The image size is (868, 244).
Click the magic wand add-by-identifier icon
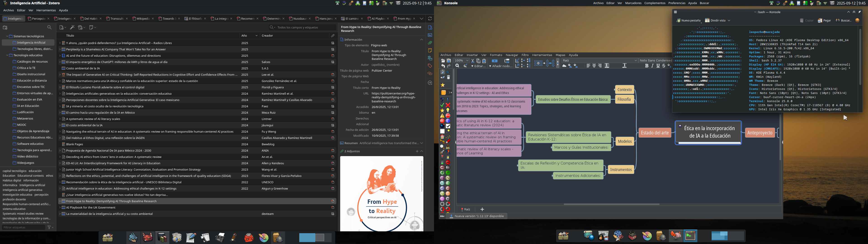click(72, 27)
